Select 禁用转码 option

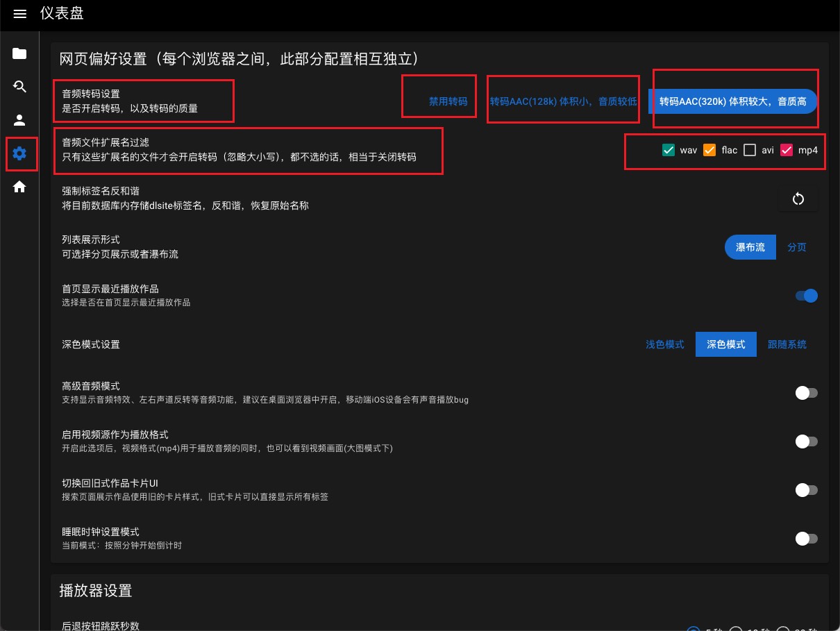click(448, 101)
